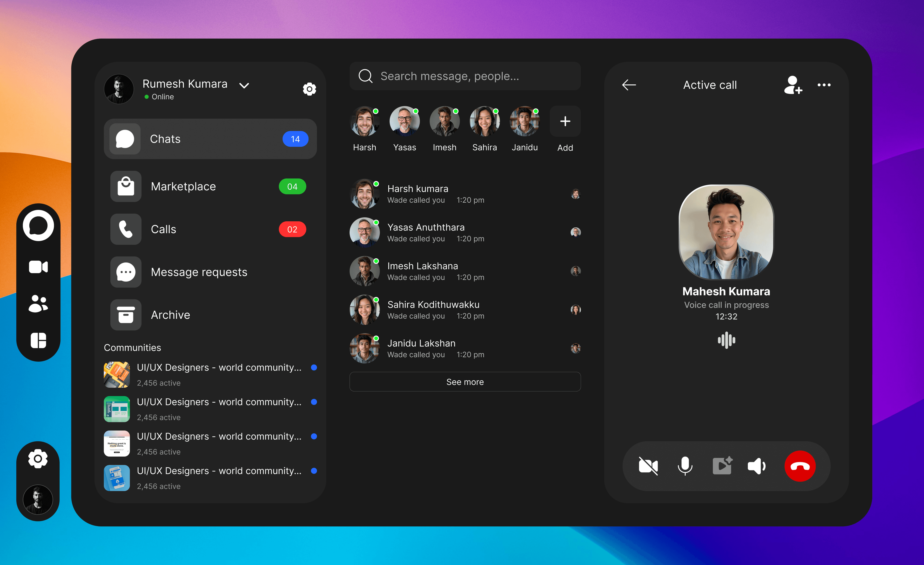Image resolution: width=924 pixels, height=565 pixels.
Task: Click the Chats speech bubble icon
Action: click(x=125, y=139)
